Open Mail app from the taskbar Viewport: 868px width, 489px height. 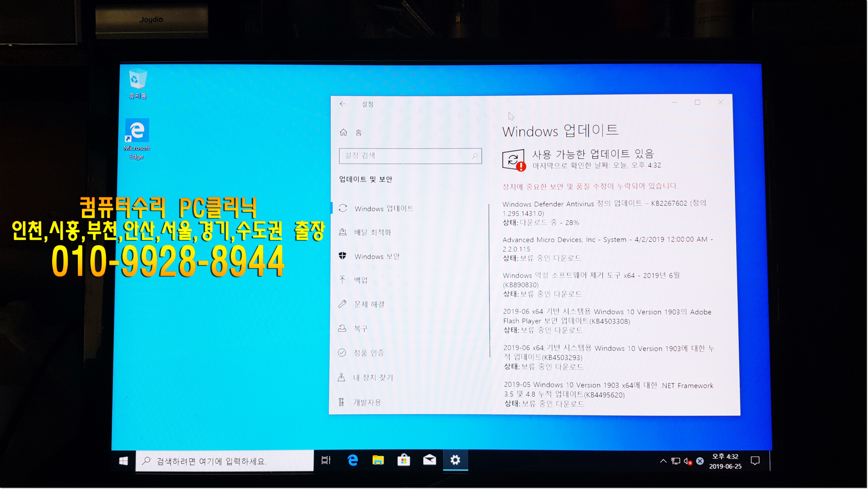(x=430, y=460)
